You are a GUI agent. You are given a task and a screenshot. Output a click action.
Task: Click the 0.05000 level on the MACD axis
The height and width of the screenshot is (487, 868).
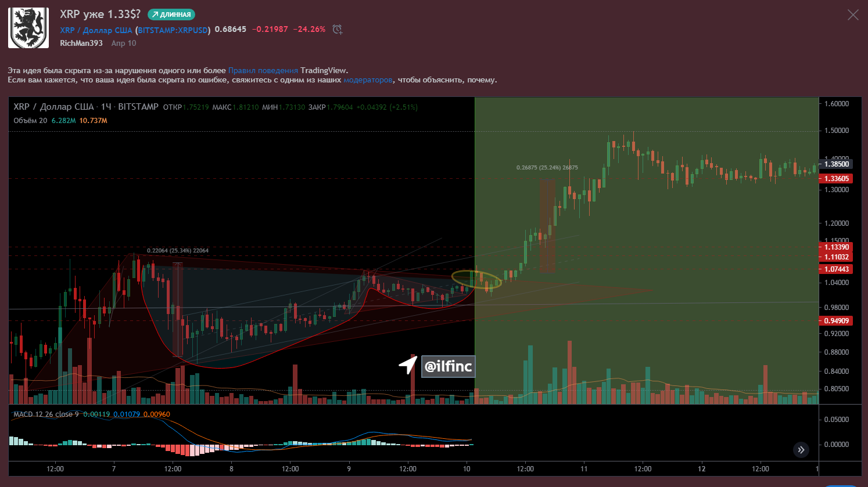[x=837, y=420]
